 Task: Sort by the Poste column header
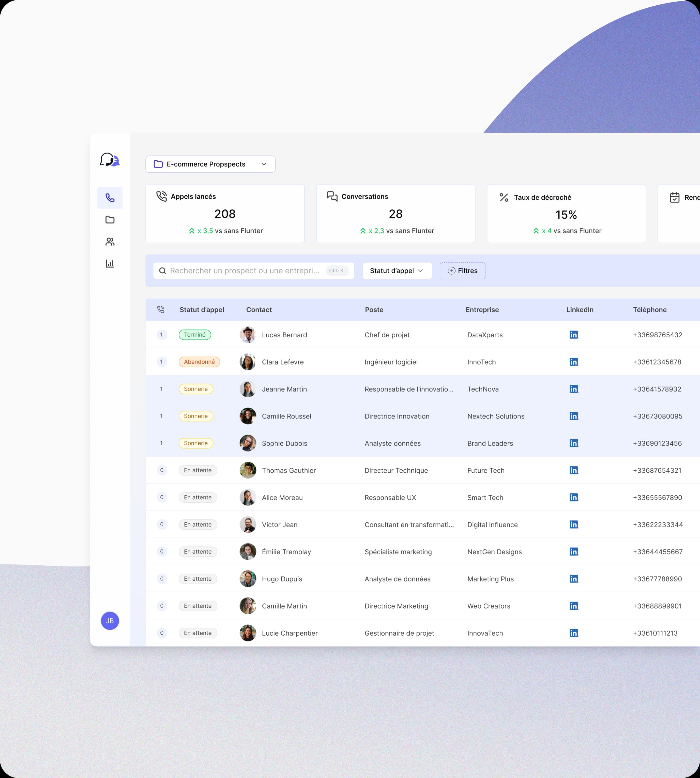[x=374, y=310]
